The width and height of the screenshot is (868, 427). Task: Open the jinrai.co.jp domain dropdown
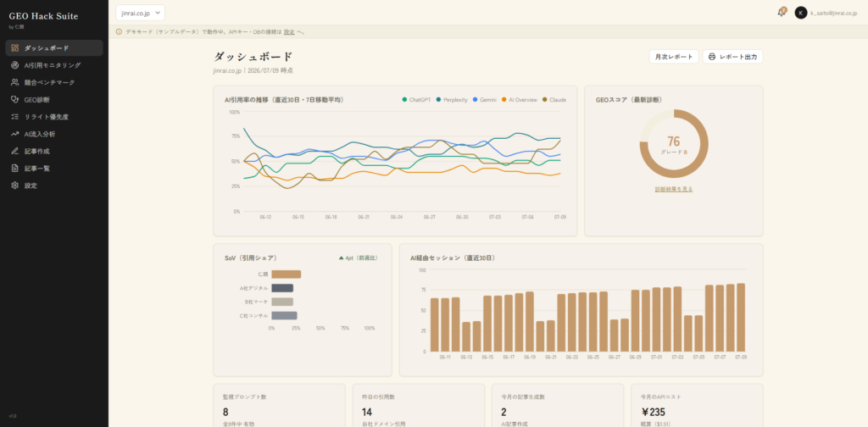[141, 13]
